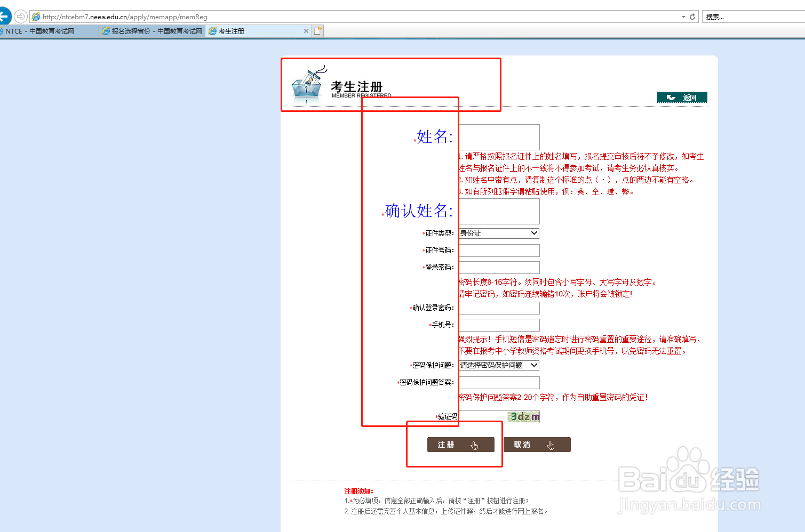Open the 证件类型 dropdown
The width and height of the screenshot is (805, 532).
(x=499, y=233)
